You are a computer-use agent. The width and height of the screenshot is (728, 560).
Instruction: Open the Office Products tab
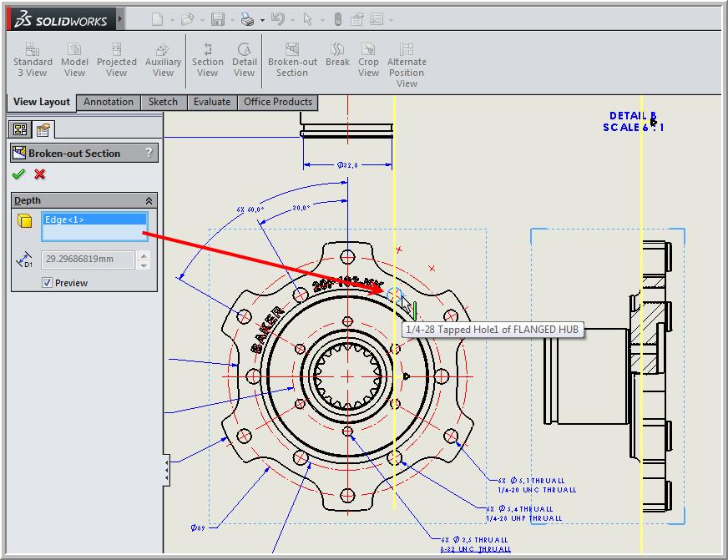click(278, 102)
